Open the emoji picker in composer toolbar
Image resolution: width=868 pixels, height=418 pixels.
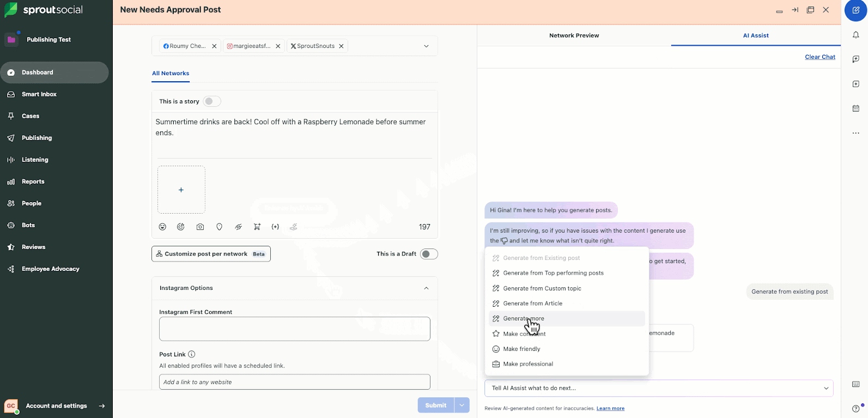click(x=162, y=227)
